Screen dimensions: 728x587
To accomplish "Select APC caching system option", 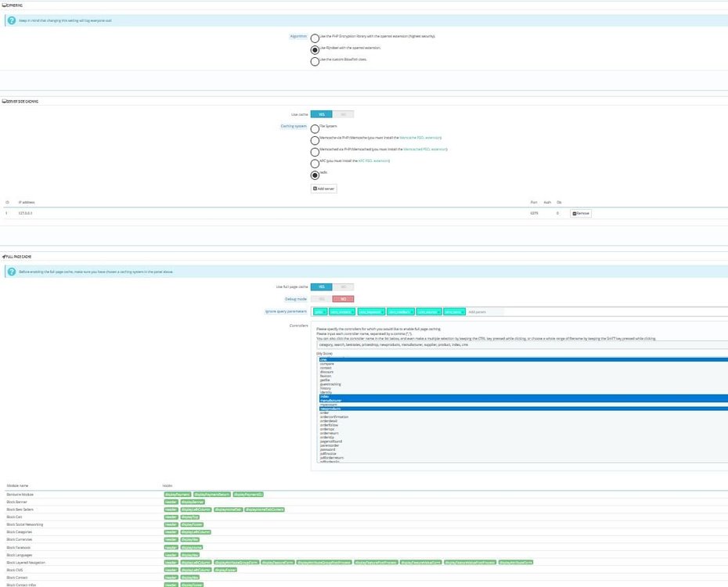I will pos(315,163).
